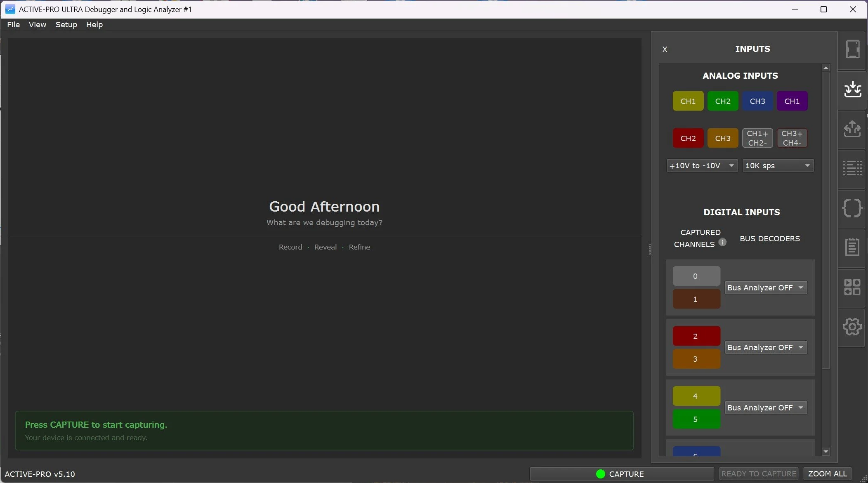This screenshot has width=868, height=483.
Task: Expand Bus Analyzer dropdown for channels 2 and 3
Action: [x=765, y=347]
